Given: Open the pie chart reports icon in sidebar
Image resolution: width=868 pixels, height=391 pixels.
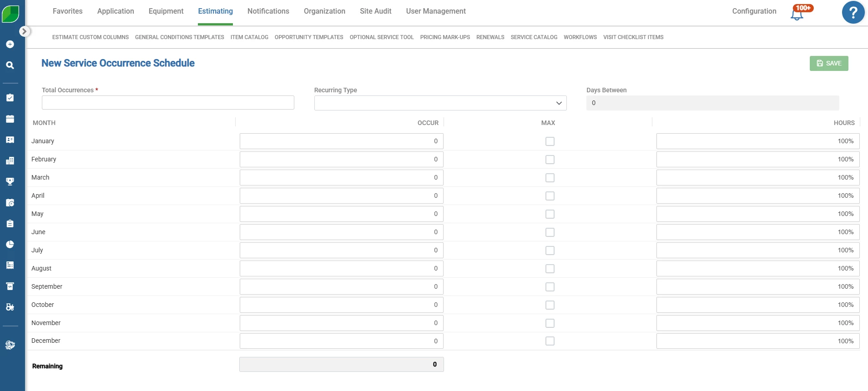Looking at the screenshot, I should click(x=10, y=244).
